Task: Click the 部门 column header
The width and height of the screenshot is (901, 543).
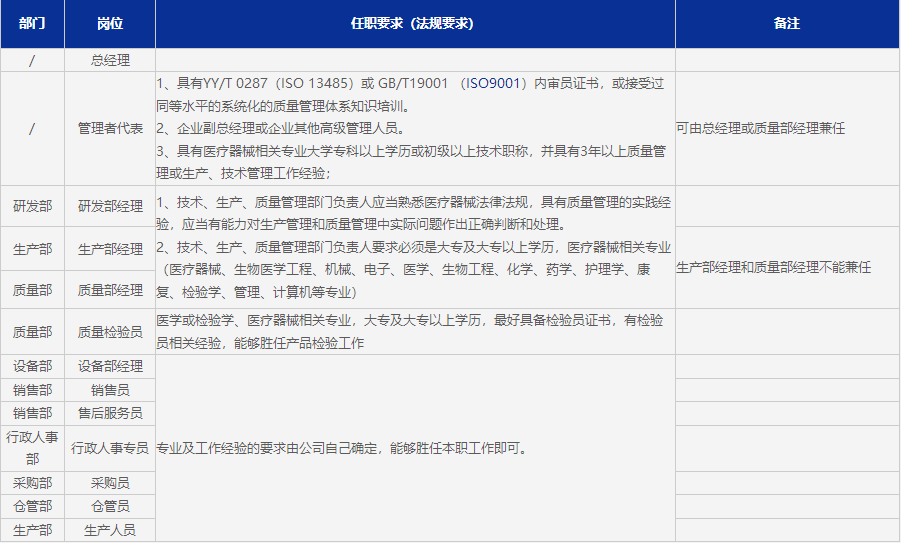Action: (x=32, y=23)
